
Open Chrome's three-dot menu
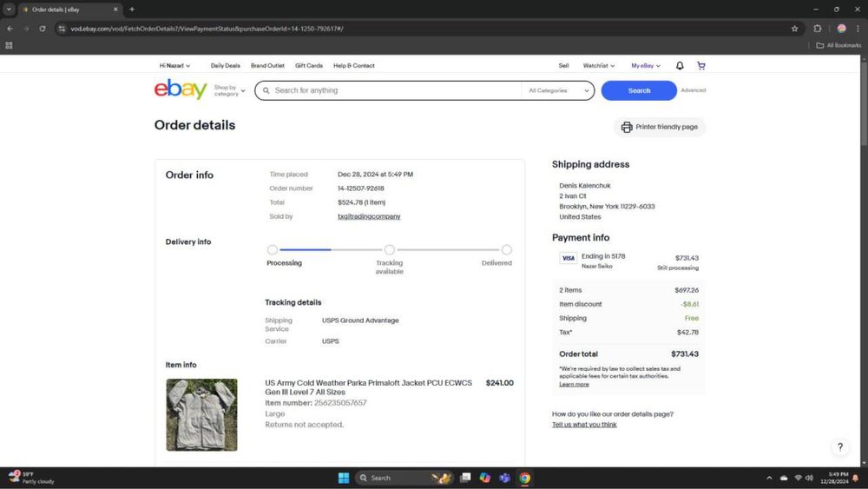(858, 29)
